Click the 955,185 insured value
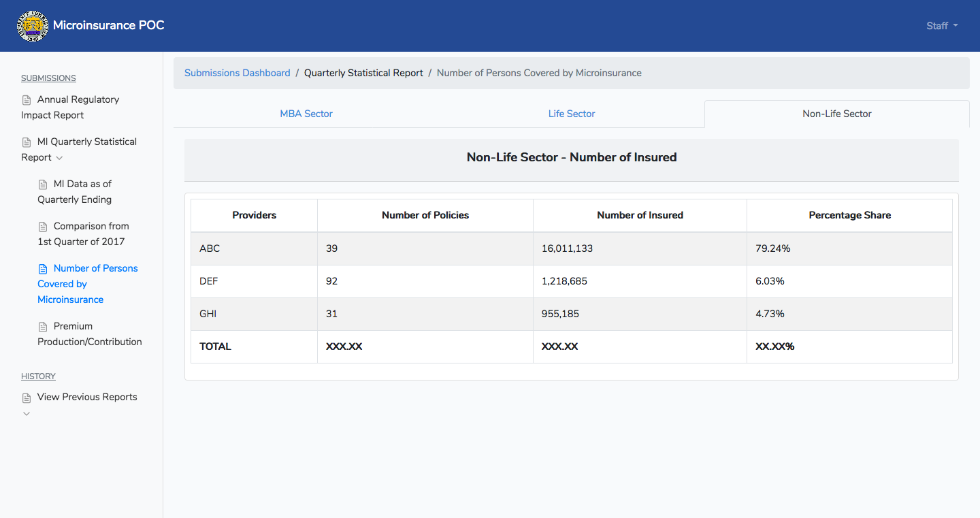This screenshot has height=518, width=980. pos(560,314)
